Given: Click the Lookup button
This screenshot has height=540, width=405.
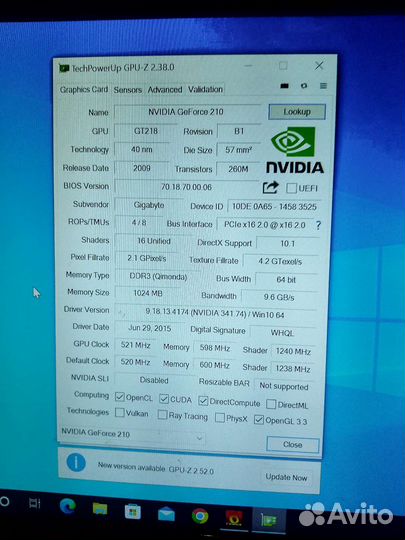Looking at the screenshot, I should [x=297, y=112].
